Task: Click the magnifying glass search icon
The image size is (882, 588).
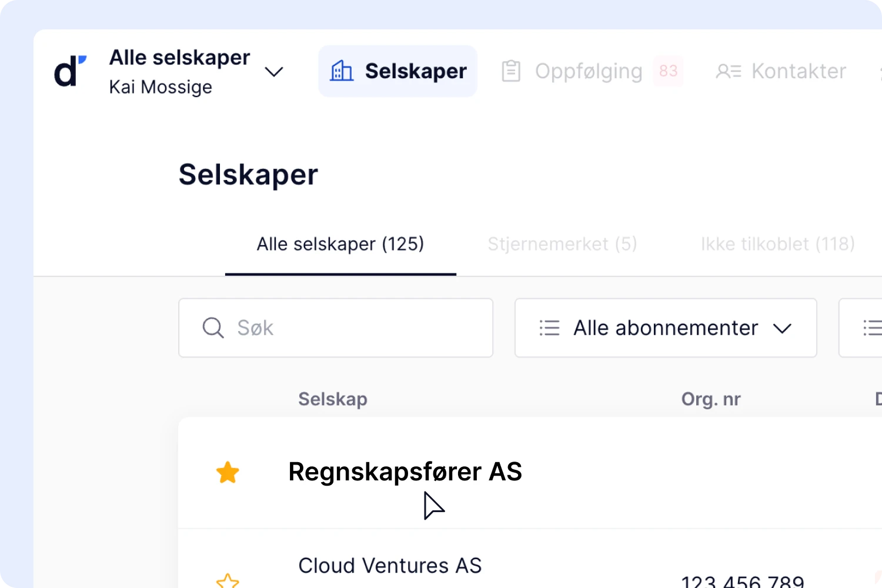Action: tap(213, 328)
